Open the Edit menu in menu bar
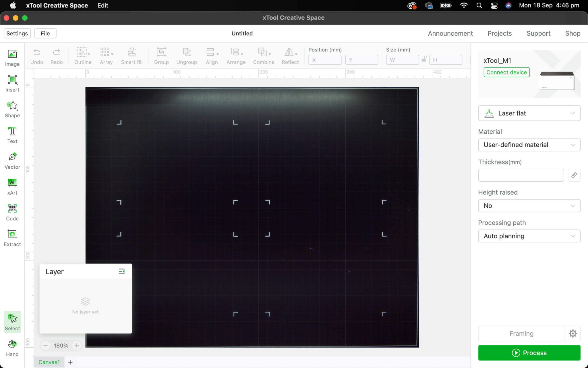The width and height of the screenshot is (588, 368). point(102,5)
